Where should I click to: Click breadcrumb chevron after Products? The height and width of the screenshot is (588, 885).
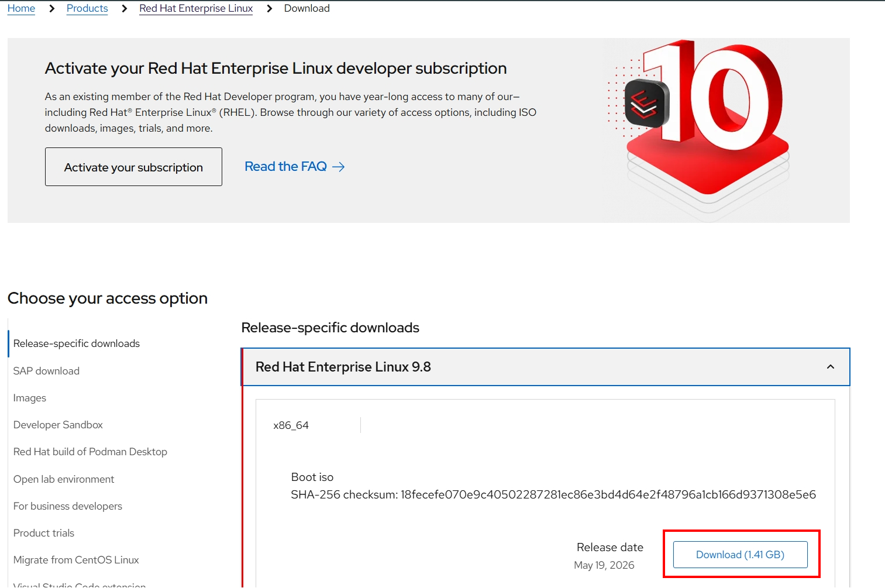[x=124, y=8]
